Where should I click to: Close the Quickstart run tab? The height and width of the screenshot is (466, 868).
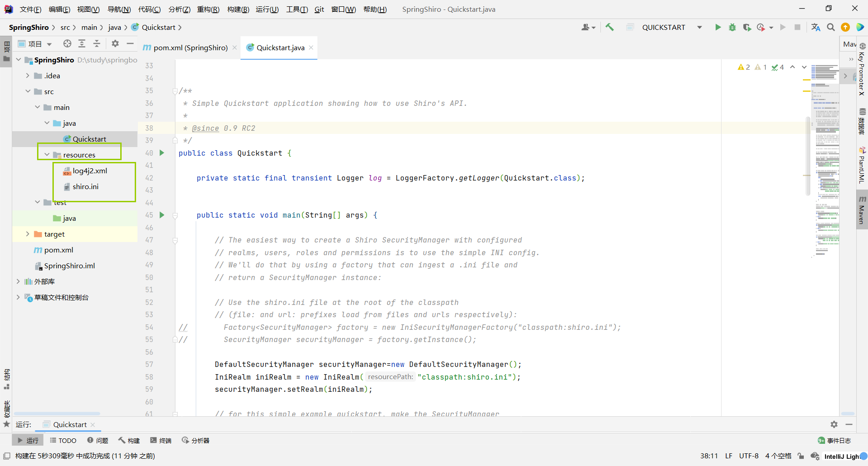click(x=93, y=424)
